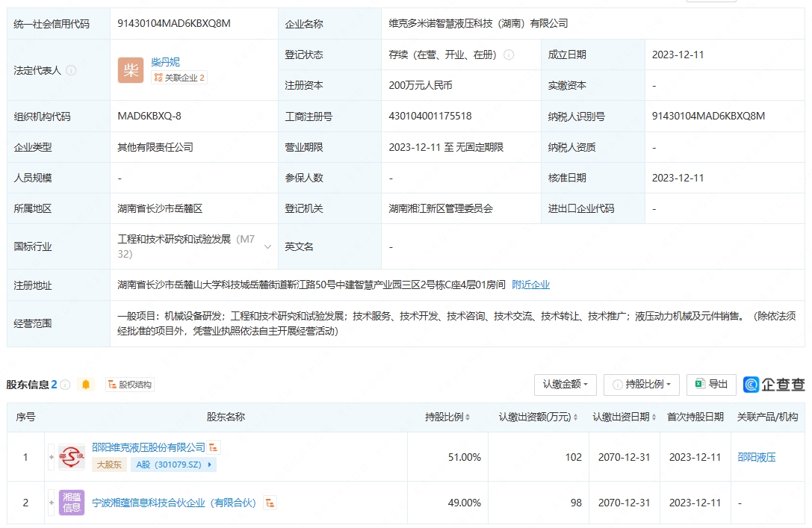
Task: Click 湘蕴信息 purple logo
Action: click(x=72, y=503)
